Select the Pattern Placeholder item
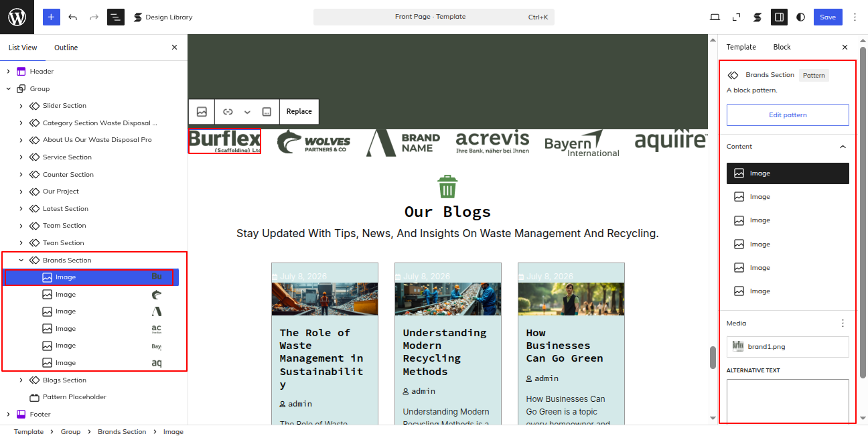Image resolution: width=868 pixels, height=438 pixels. (74, 397)
